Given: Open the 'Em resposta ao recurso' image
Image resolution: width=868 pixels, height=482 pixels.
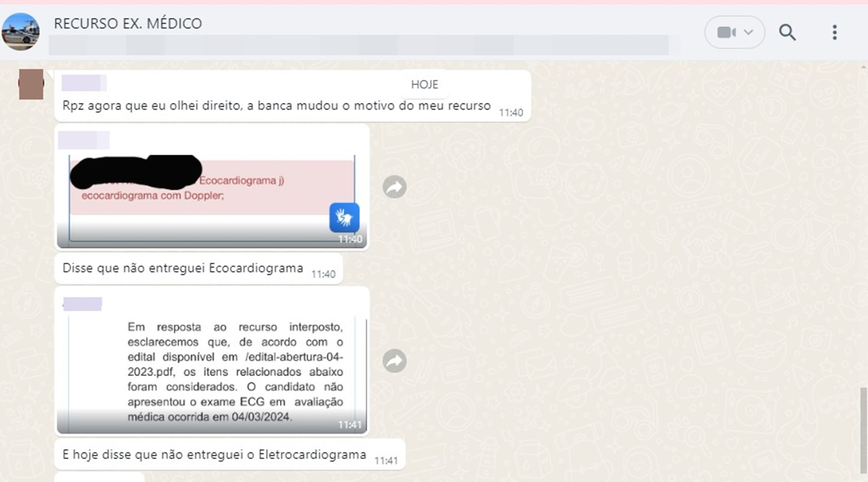Looking at the screenshot, I should pos(212,375).
